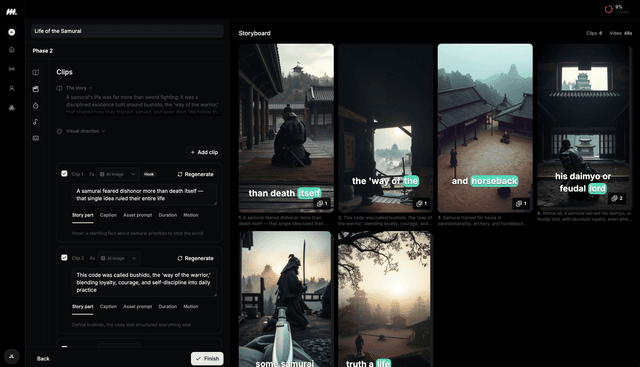Select Clip 2 Story part tab
This screenshot has width=640, height=367.
coord(82,307)
